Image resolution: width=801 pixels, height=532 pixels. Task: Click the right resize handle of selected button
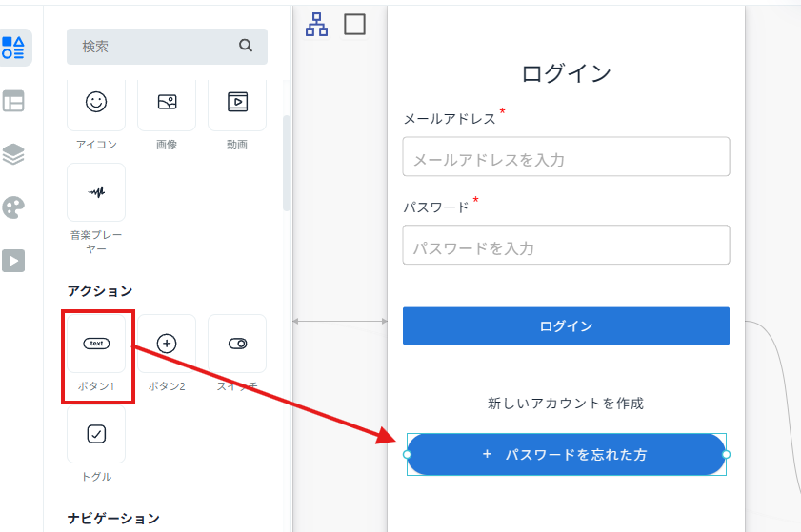click(x=726, y=454)
